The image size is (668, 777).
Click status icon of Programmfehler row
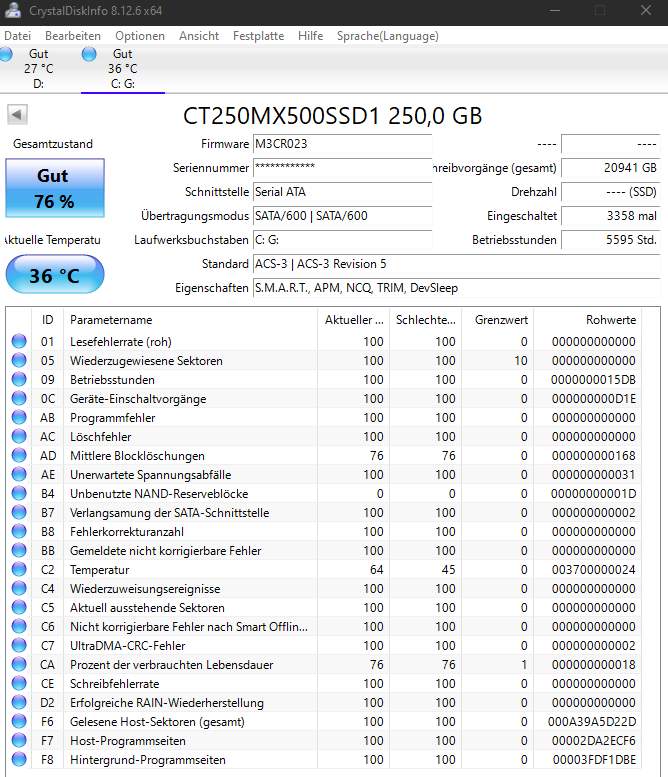(x=19, y=417)
